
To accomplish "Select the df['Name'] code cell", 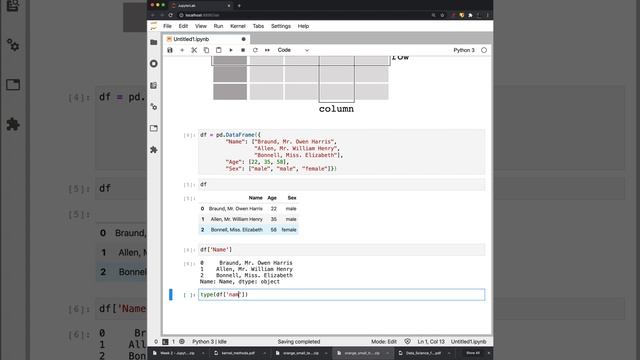I will click(x=342, y=250).
